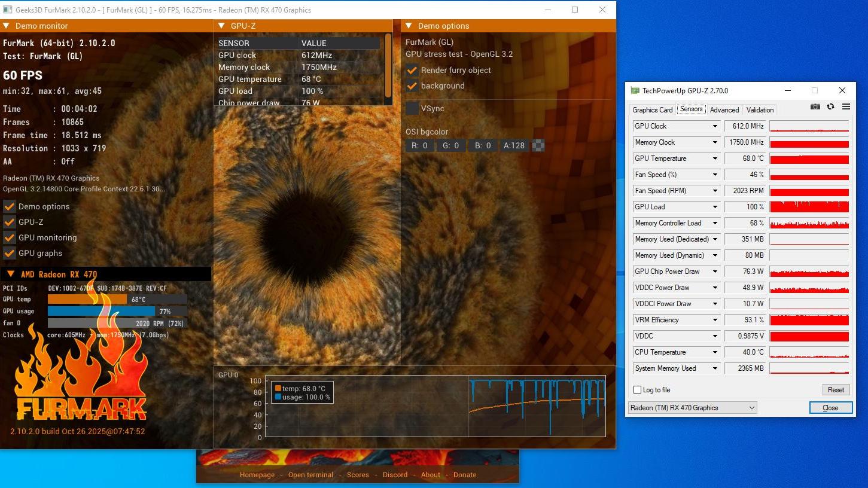Open the Radeon RX 470 Graphics device selector
868x488 pixels.
click(x=692, y=408)
